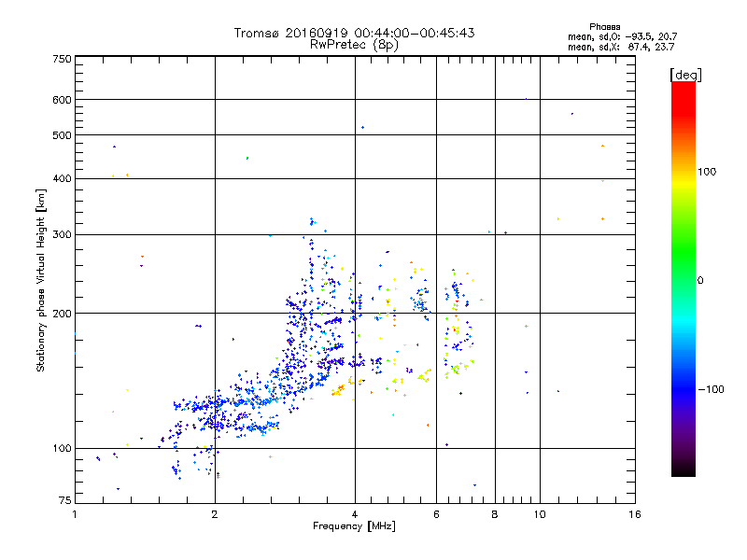The width and height of the screenshot is (747, 560).
Task: Click the colorbar label '-100'
Action: pyautogui.click(x=711, y=389)
